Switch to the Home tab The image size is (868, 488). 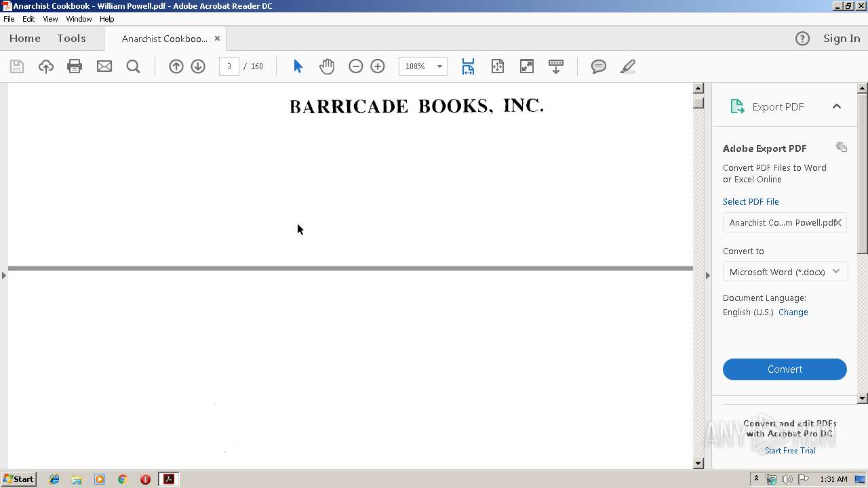click(25, 39)
